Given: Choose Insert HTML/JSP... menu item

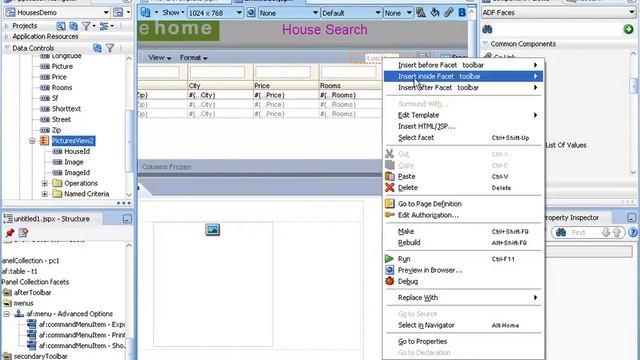Looking at the screenshot, I should tap(463, 127).
